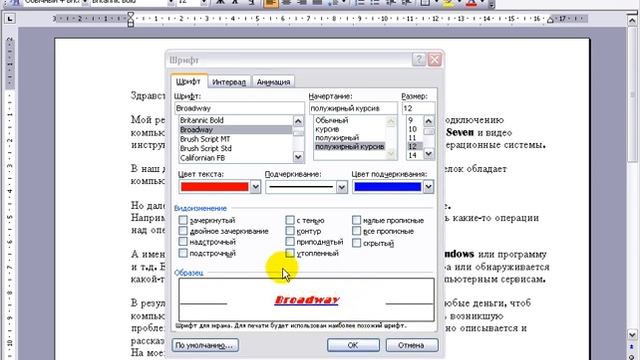Enable the с тенью checkbox

(290, 220)
